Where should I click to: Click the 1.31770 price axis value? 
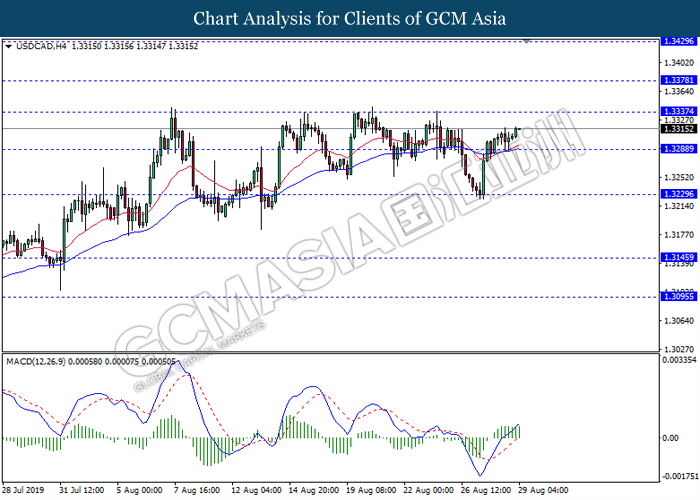679,235
